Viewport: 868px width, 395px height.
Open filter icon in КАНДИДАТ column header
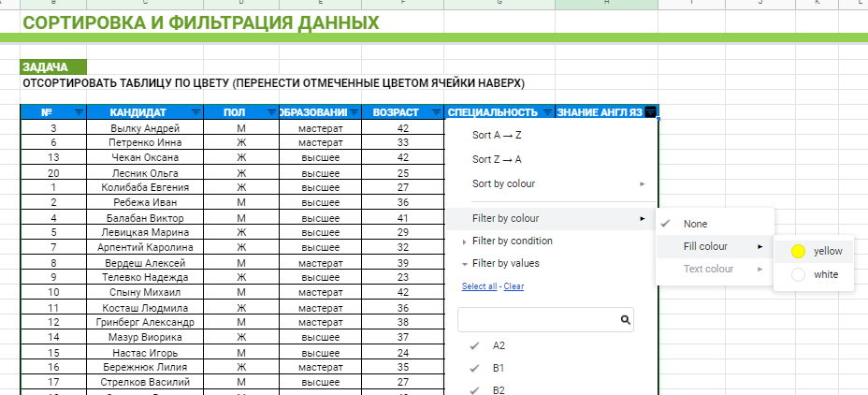195,112
